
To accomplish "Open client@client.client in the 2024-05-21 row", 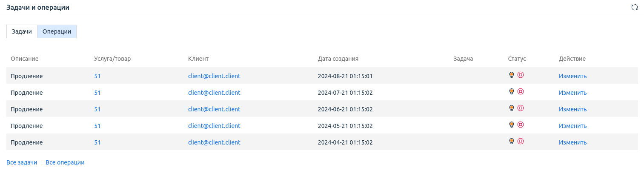I will pyautogui.click(x=214, y=126).
